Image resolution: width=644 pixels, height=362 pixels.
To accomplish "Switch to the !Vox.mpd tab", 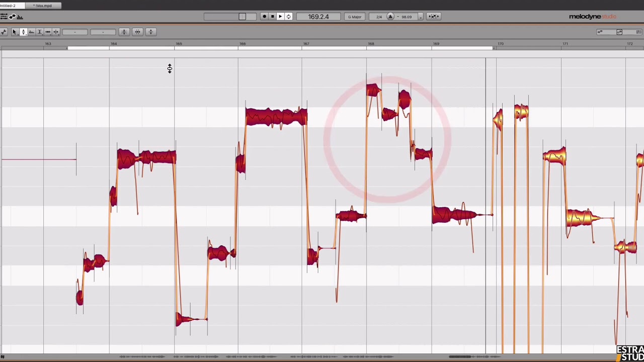I will [x=43, y=6].
